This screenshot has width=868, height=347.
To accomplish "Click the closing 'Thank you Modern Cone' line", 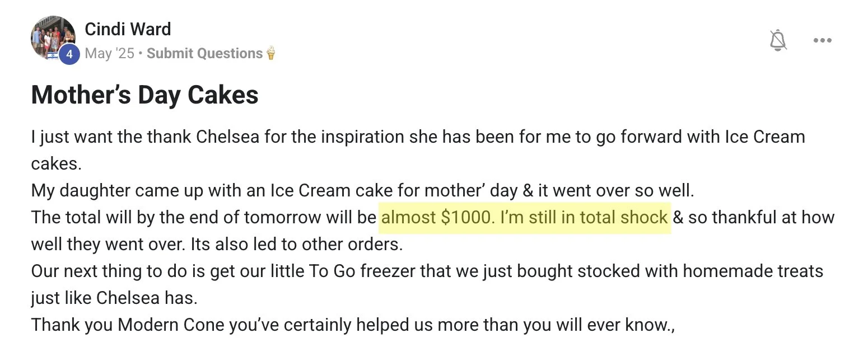I will (353, 325).
